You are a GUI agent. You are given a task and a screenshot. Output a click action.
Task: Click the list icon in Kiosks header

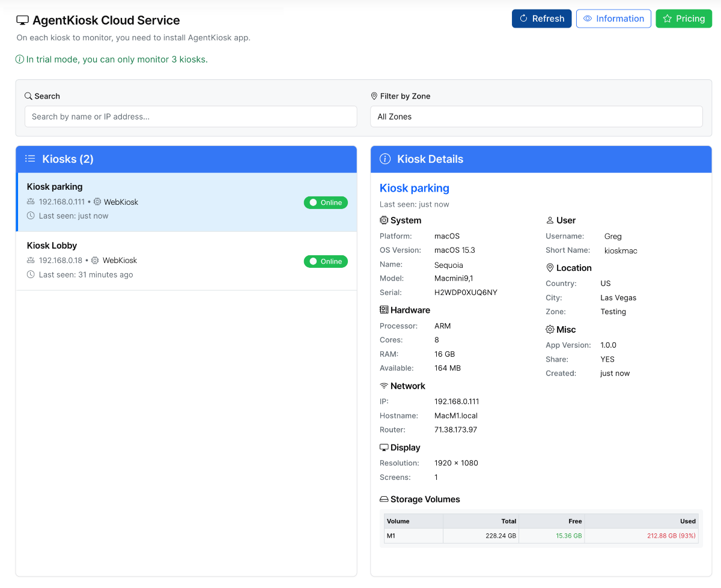point(30,159)
